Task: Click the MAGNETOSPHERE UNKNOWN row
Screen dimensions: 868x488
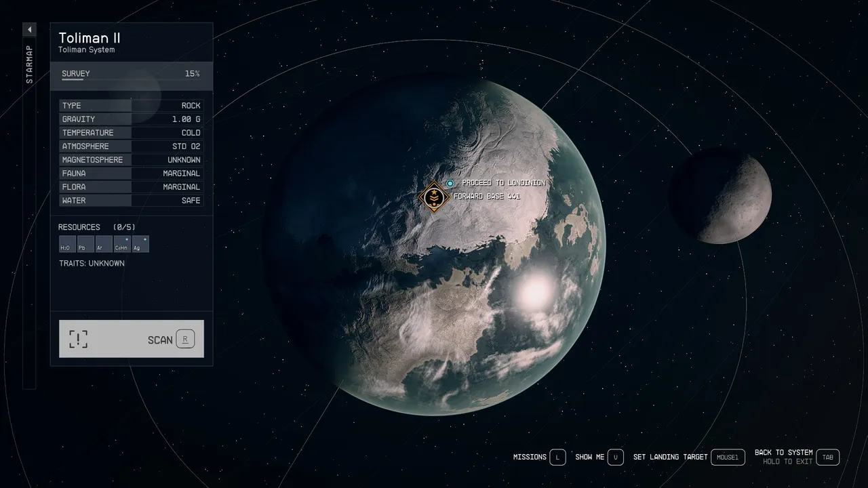Action: pyautogui.click(x=131, y=160)
